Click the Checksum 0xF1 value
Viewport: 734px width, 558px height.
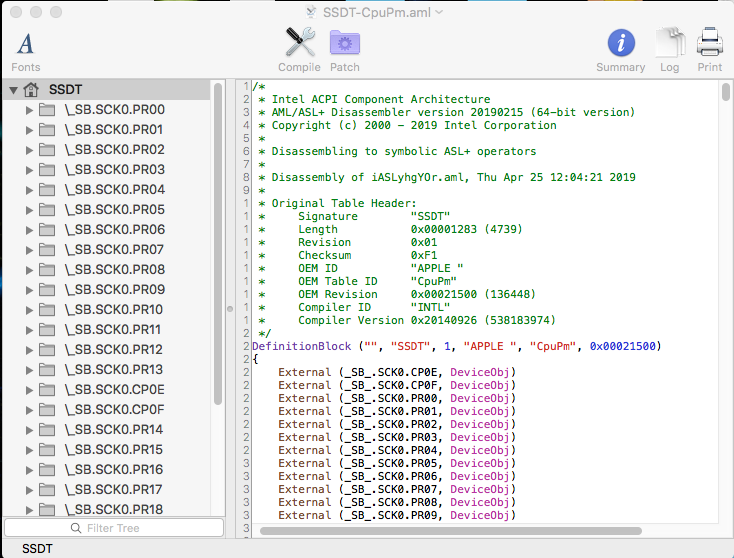[424, 255]
